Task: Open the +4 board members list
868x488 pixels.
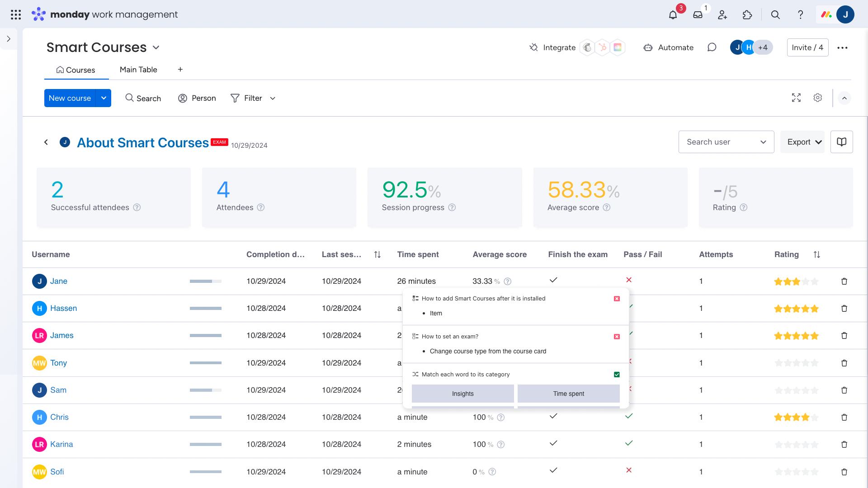Action: coord(763,47)
